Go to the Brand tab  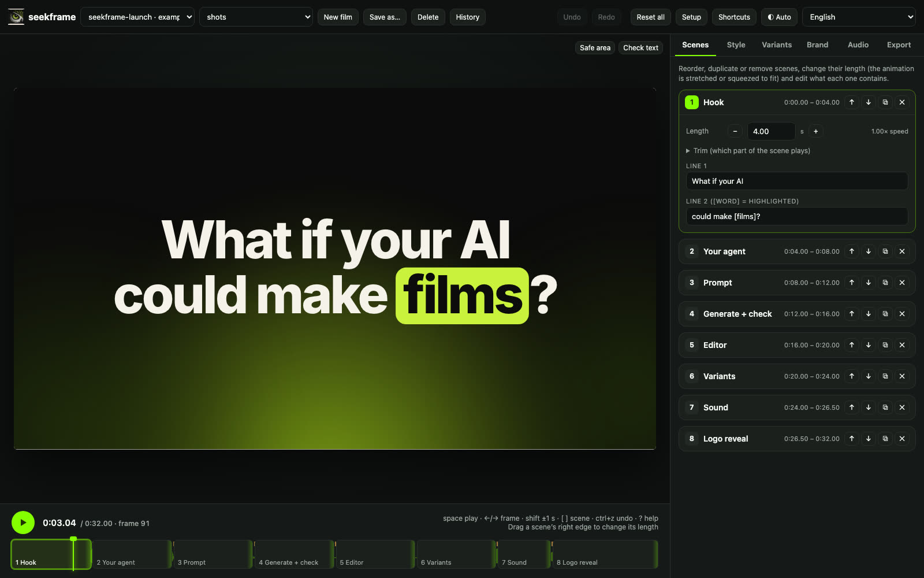(817, 45)
